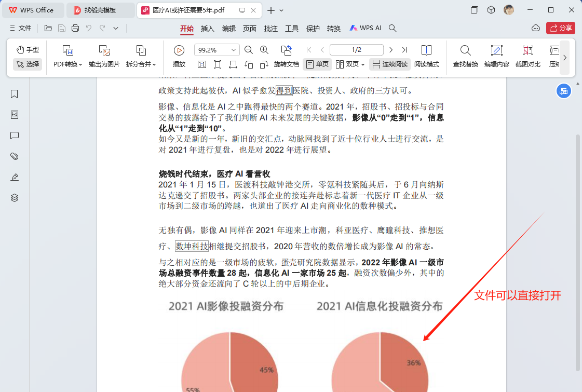This screenshot has width=582, height=392.
Task: Click the zoom in magnifier icon
Action: click(x=264, y=50)
